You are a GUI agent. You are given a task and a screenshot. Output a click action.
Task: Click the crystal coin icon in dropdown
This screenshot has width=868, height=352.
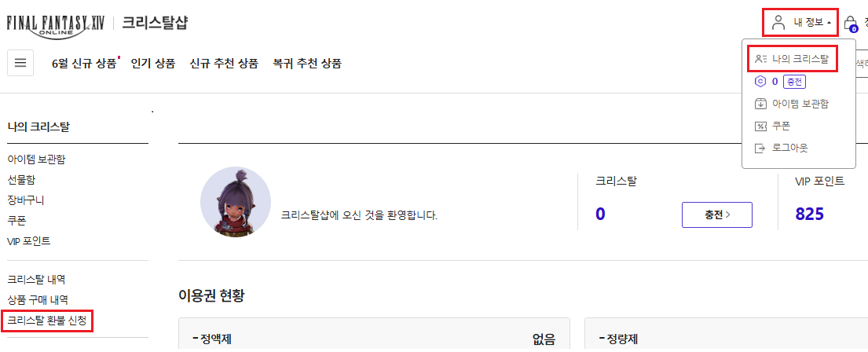click(x=760, y=81)
